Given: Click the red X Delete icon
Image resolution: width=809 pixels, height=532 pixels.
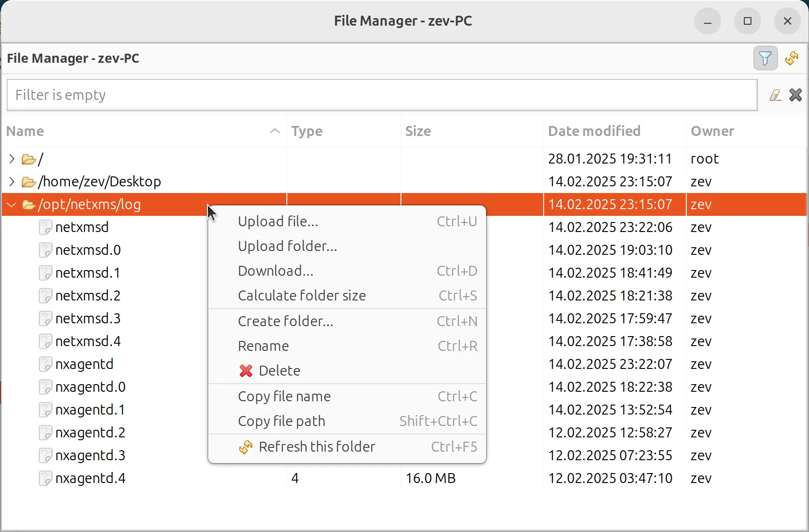Looking at the screenshot, I should 245,371.
